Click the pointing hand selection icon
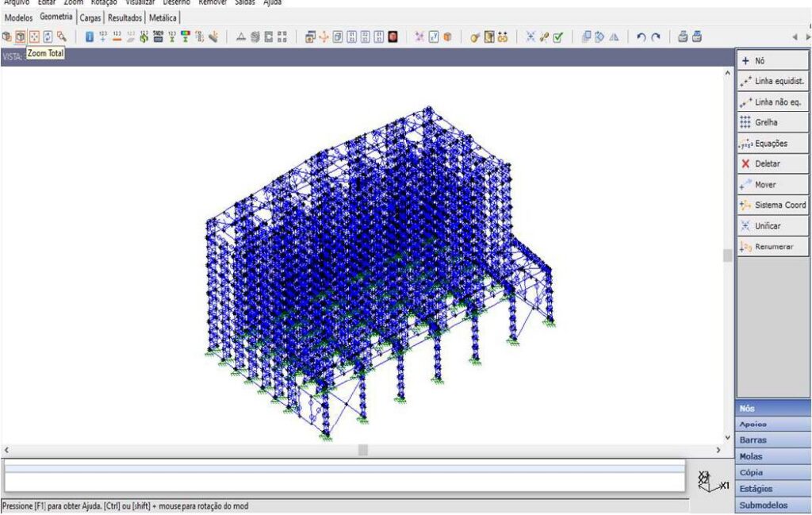 pos(213,37)
